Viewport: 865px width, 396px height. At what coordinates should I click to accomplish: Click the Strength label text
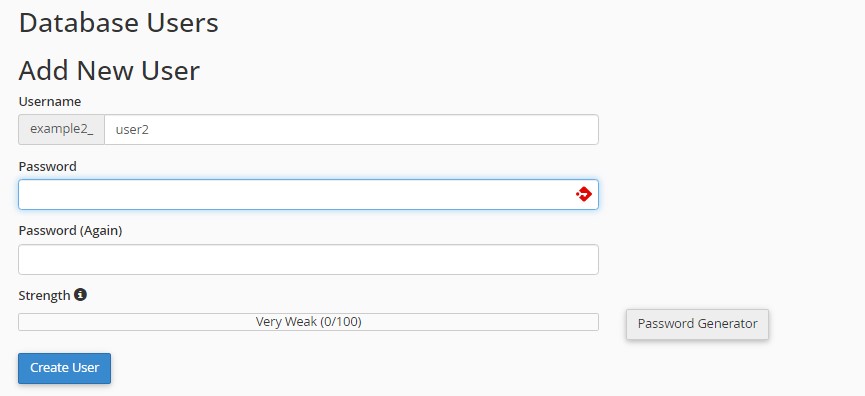[44, 295]
